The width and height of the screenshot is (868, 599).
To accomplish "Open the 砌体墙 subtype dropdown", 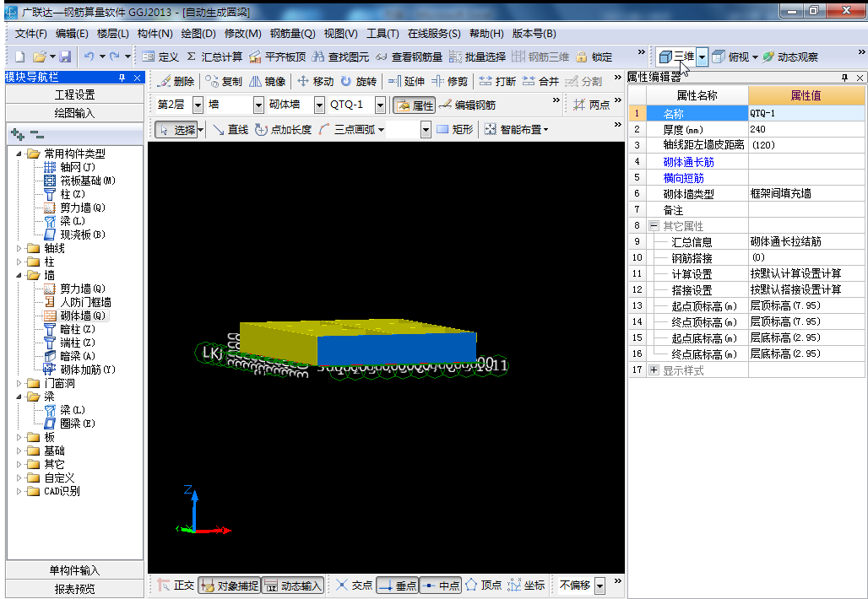I will pyautogui.click(x=319, y=105).
